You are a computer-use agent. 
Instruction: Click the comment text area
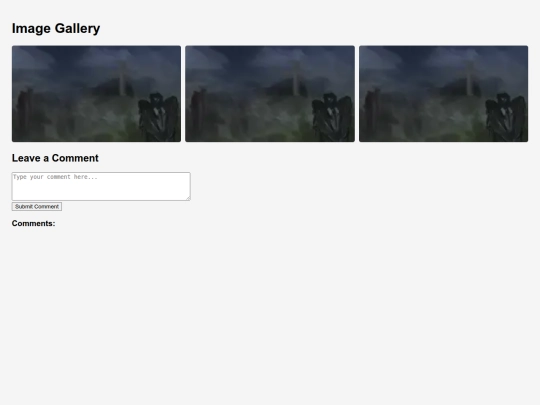pyautogui.click(x=101, y=186)
